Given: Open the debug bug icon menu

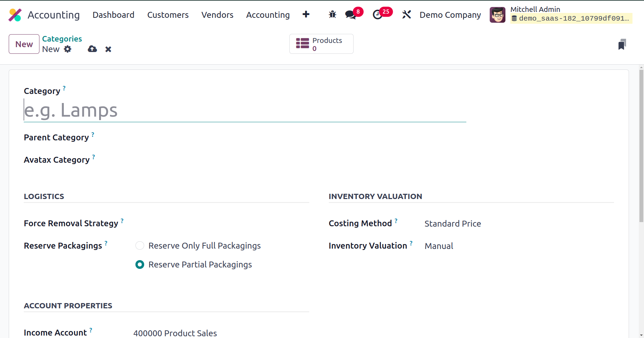Looking at the screenshot, I should coord(332,15).
